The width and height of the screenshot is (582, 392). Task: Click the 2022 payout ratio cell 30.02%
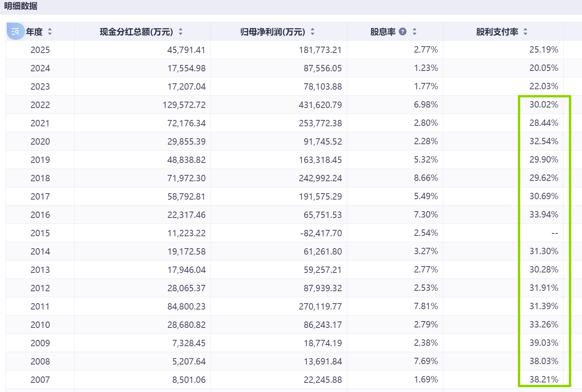click(x=544, y=105)
